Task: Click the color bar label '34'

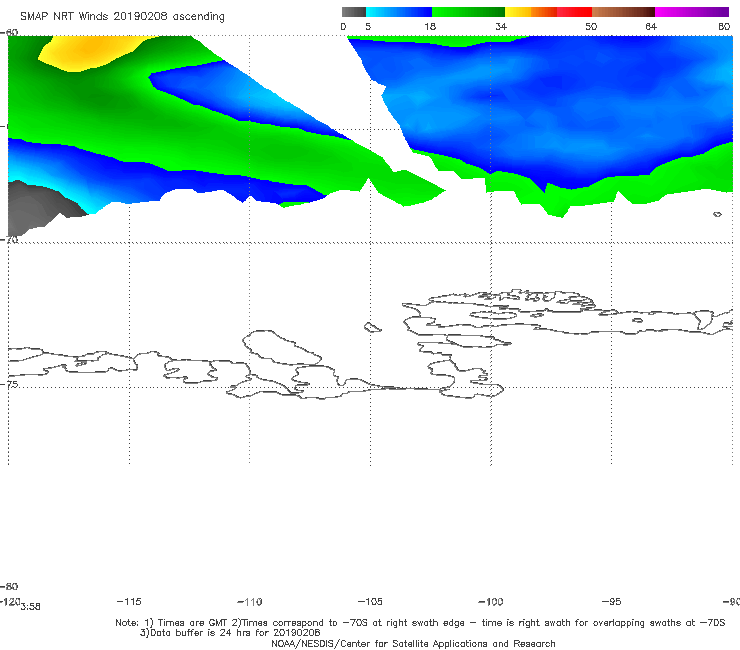Action: point(501,26)
